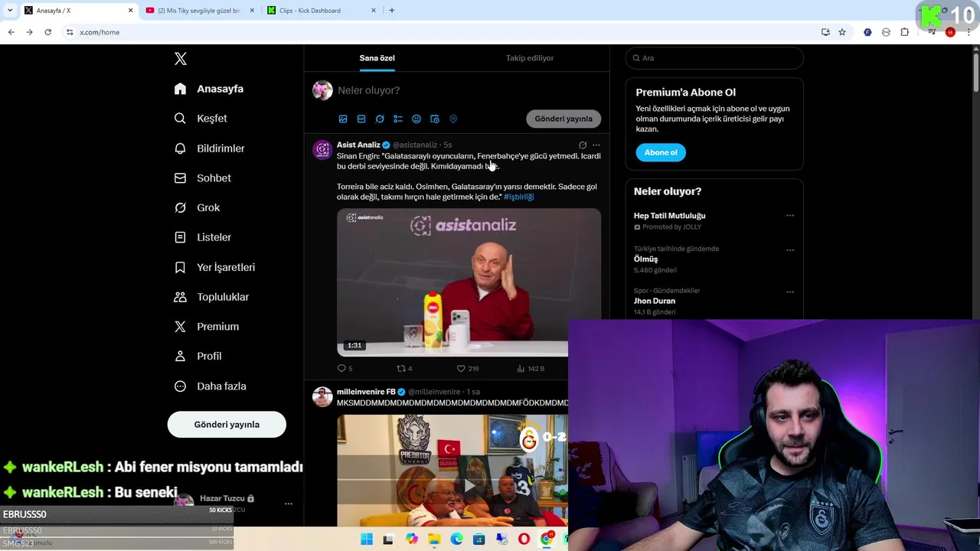980x551 pixels.
Task: Expand Daha fazla menu
Action: 210,386
